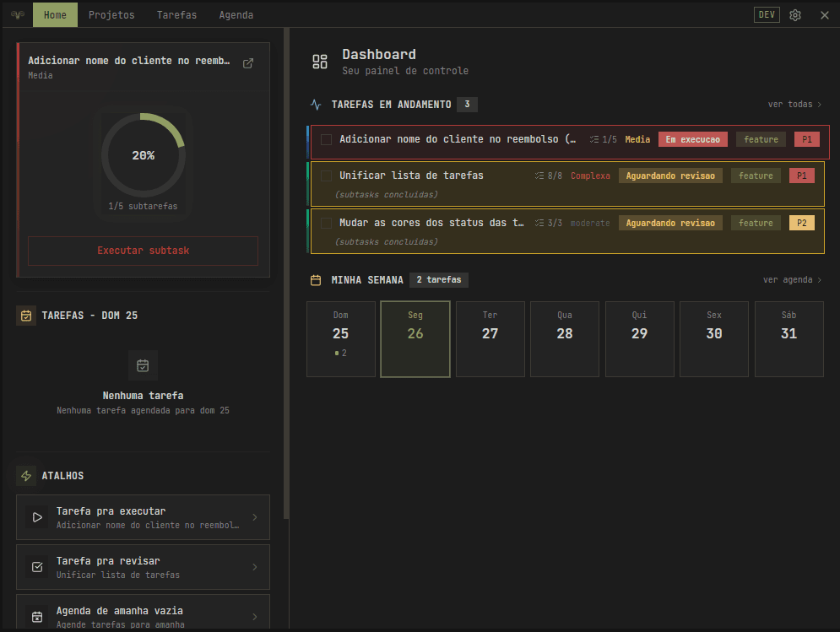The width and height of the screenshot is (840, 632).
Task: Click the check icon for Tarefa pra revisar
Action: pyautogui.click(x=37, y=567)
